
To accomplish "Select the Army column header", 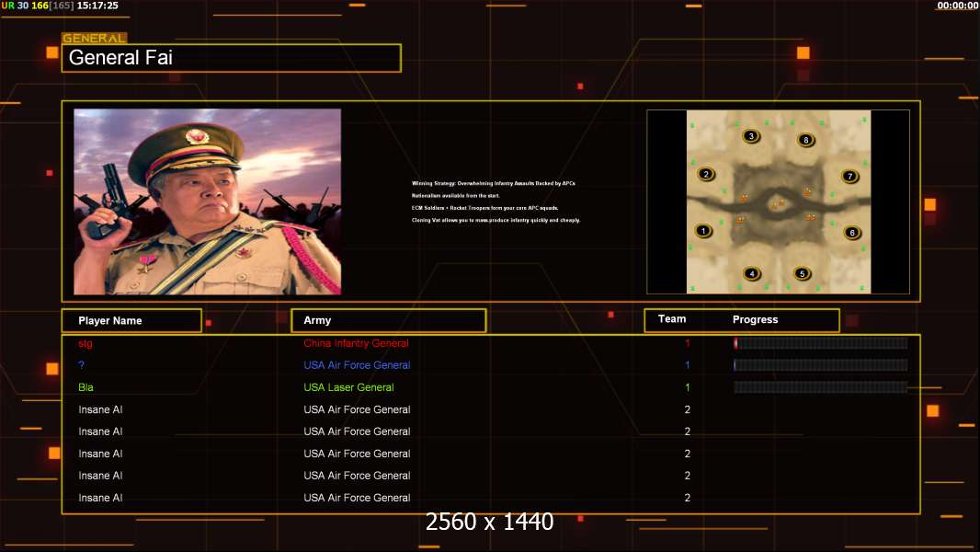I will [x=388, y=321].
